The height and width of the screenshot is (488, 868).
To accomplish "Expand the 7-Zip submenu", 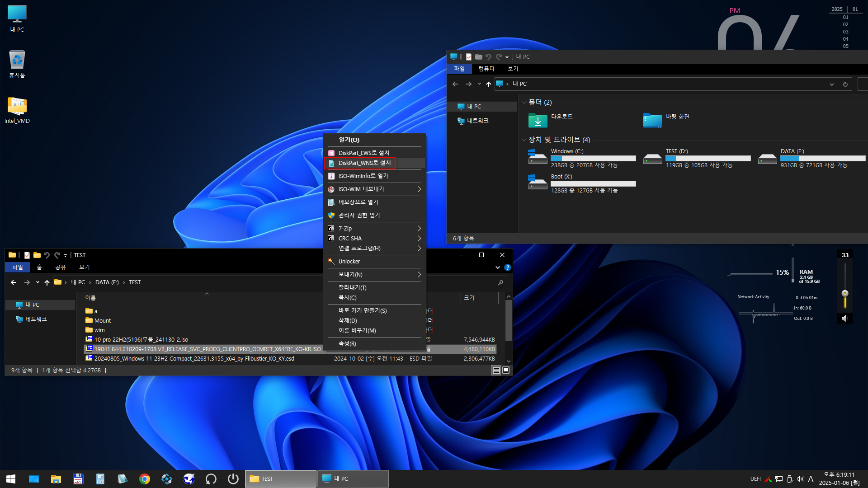I will click(x=374, y=229).
